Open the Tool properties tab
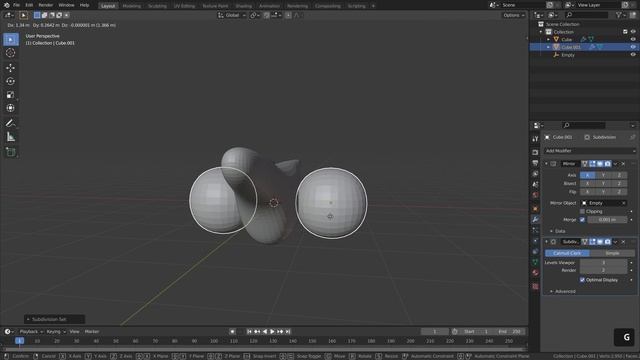The image size is (640, 360). point(535,139)
